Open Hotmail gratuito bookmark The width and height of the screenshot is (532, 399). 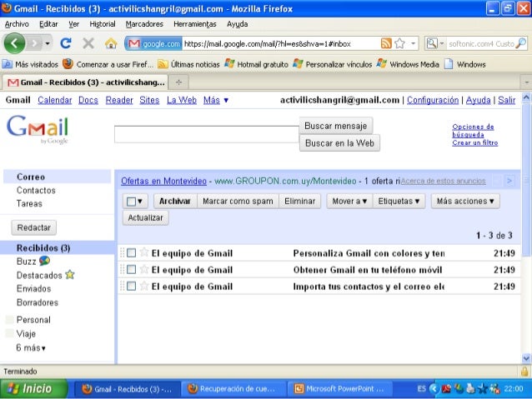(256, 64)
